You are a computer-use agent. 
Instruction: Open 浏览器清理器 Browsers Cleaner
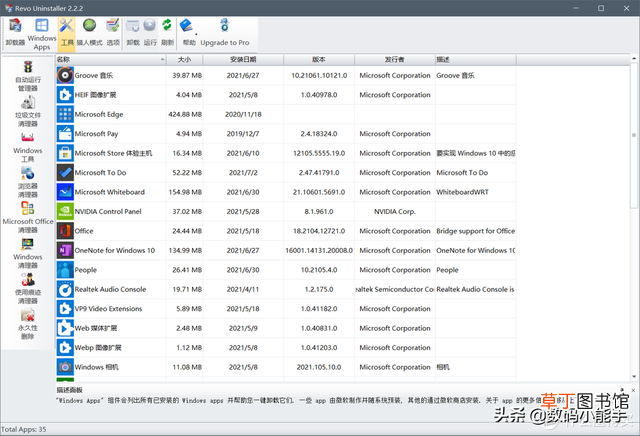point(28,182)
